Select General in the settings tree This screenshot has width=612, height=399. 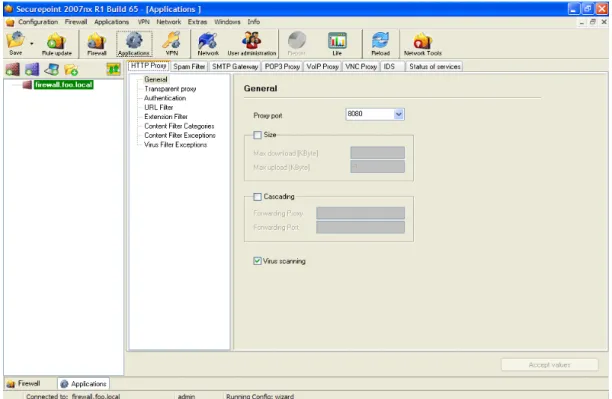point(156,79)
